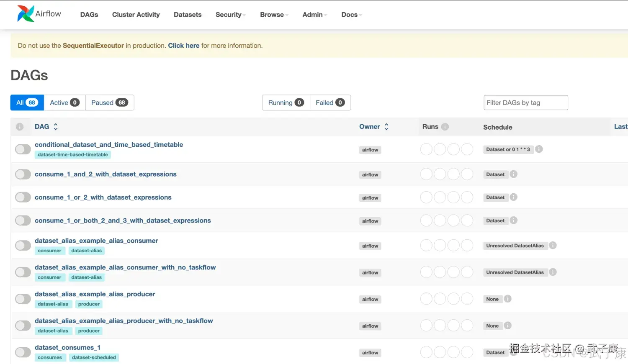The height and width of the screenshot is (364, 628).
Task: Focus the Filter DAGs by tag field
Action: [525, 103]
